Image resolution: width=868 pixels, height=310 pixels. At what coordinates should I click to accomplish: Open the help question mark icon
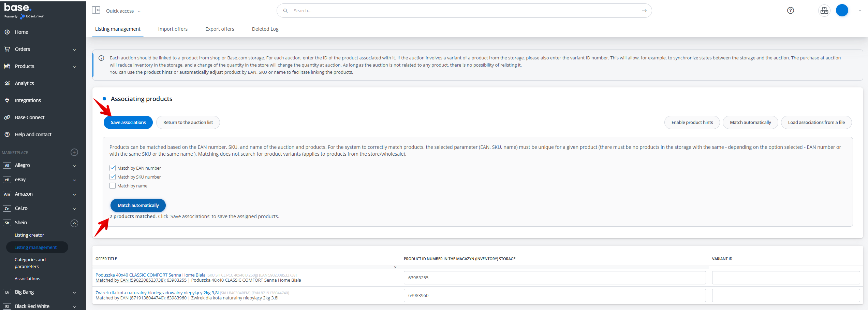(790, 11)
